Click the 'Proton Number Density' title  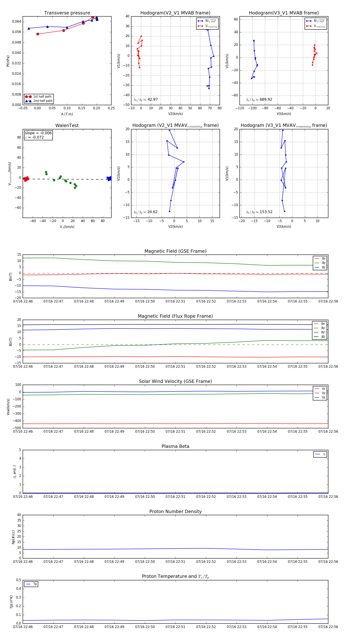point(175,511)
